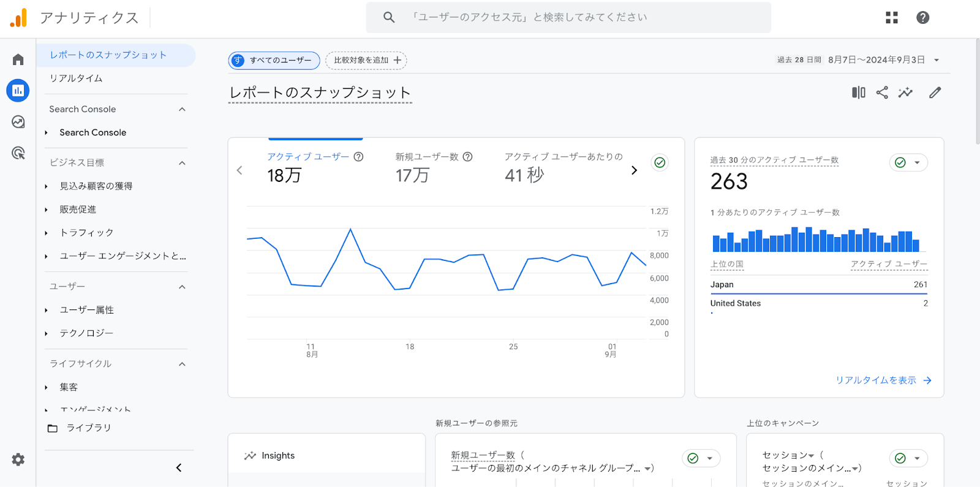This screenshot has height=487, width=980.
Task: Open the Advertising cursor icon
Action: coord(18,153)
